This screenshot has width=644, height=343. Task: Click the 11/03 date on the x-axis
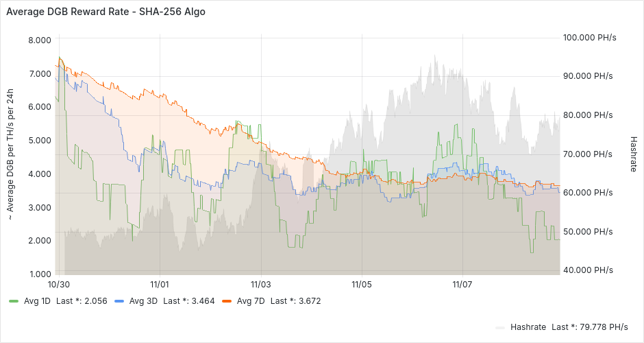click(261, 283)
